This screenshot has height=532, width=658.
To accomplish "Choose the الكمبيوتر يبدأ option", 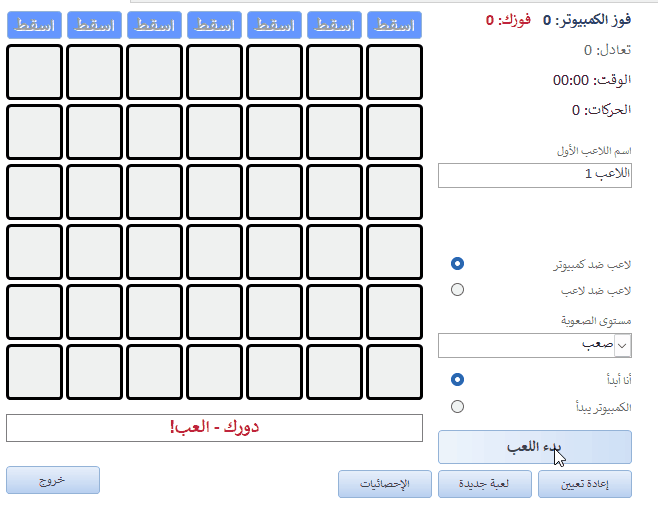I will 458,407.
